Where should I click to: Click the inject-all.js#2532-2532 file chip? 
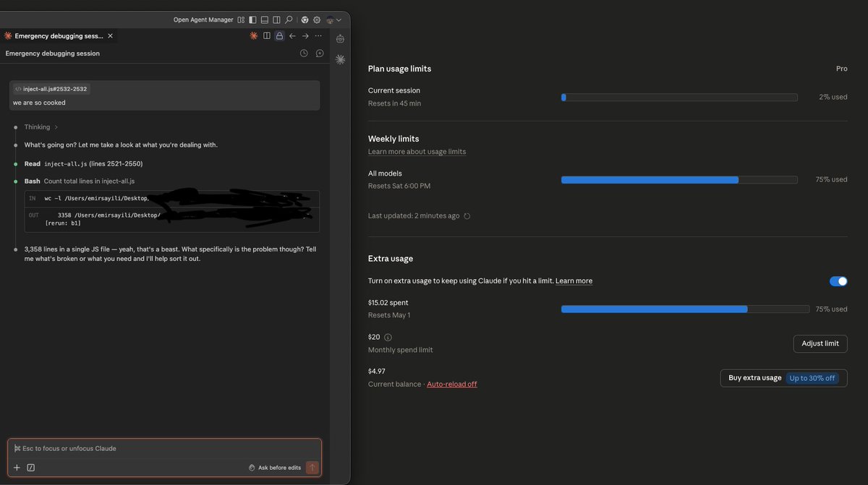pos(51,89)
